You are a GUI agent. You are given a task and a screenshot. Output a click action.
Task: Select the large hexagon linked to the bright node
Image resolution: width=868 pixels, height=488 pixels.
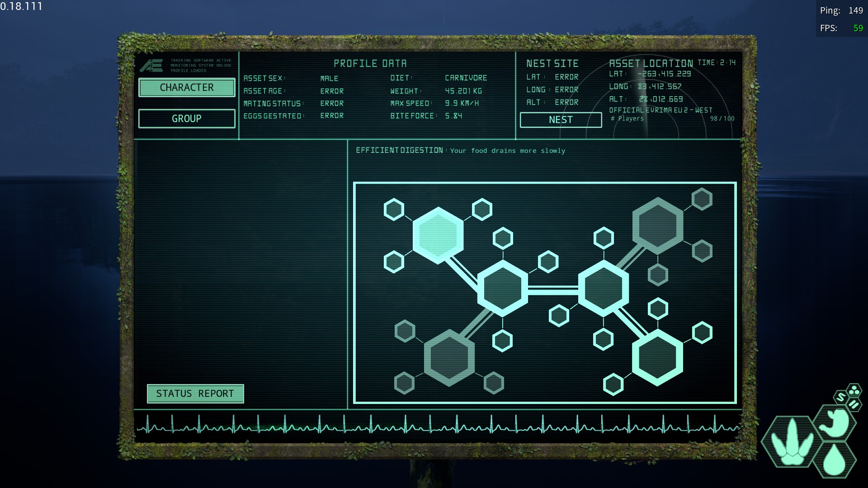(x=502, y=288)
